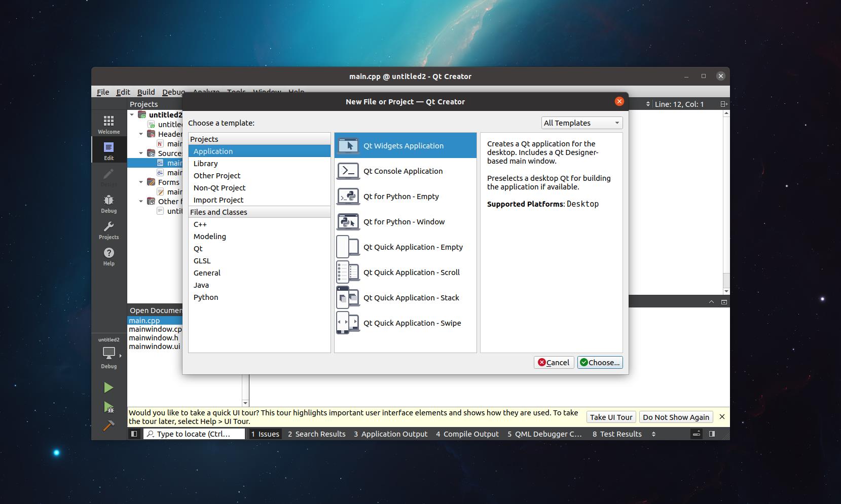
Task: Open mainwindow.ui in Open Documents
Action: pyautogui.click(x=155, y=346)
